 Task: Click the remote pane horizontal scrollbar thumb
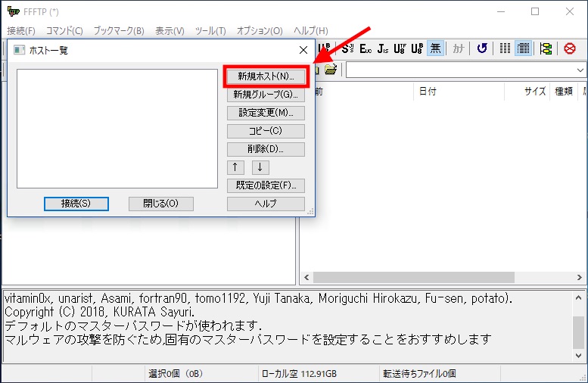click(414, 278)
